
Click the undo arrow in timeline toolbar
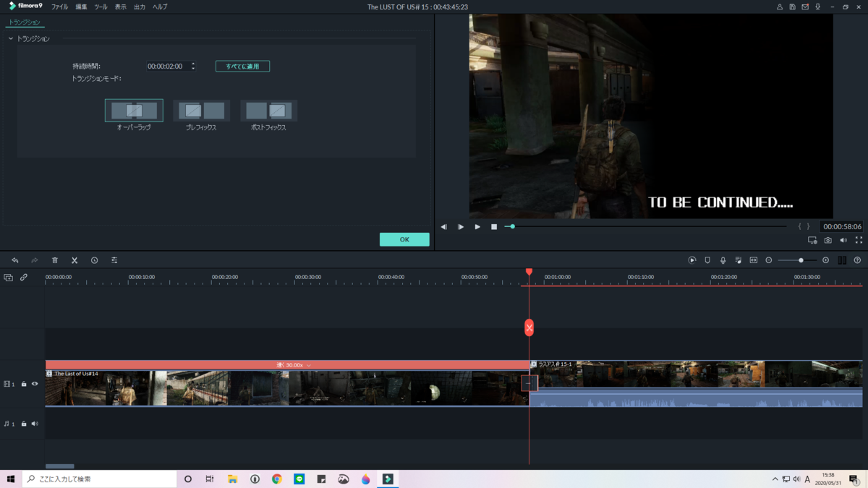14,260
